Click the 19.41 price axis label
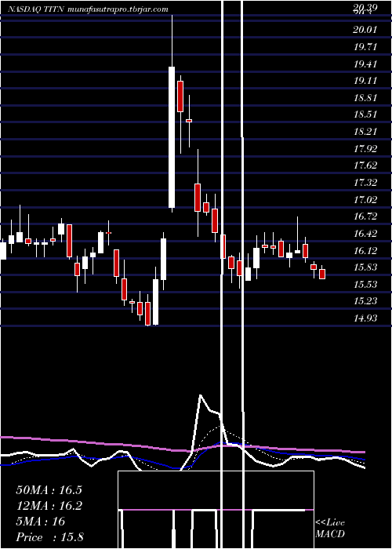 tap(365, 64)
